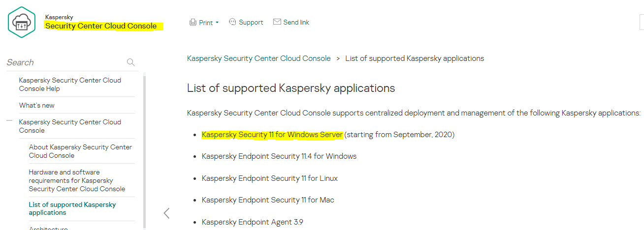Screen dimensions: 644x230
Task: Click Kaspersky Endpoint Agent 3.9 entry
Action: (253, 222)
